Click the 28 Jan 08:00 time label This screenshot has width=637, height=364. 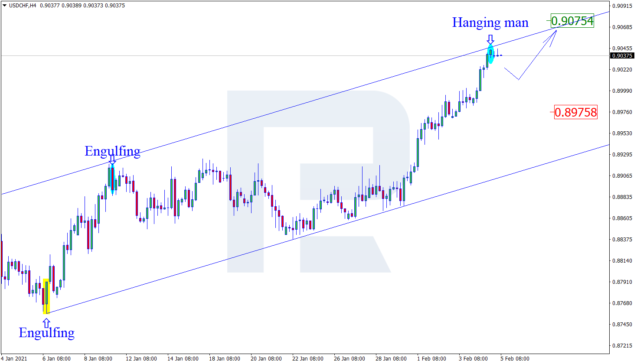(x=391, y=359)
